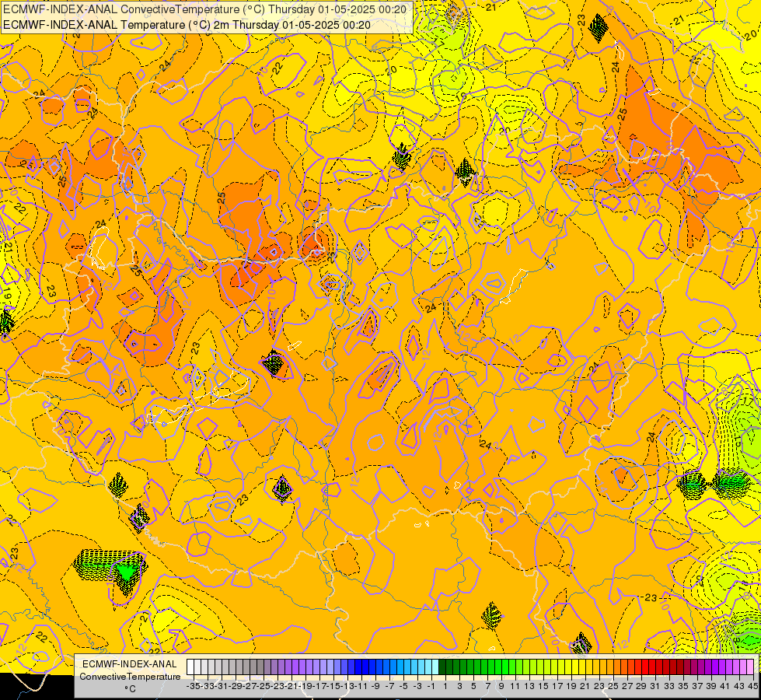Screen dimensions: 761x700
Task: Click legend scale number -25
Action: [263, 686]
